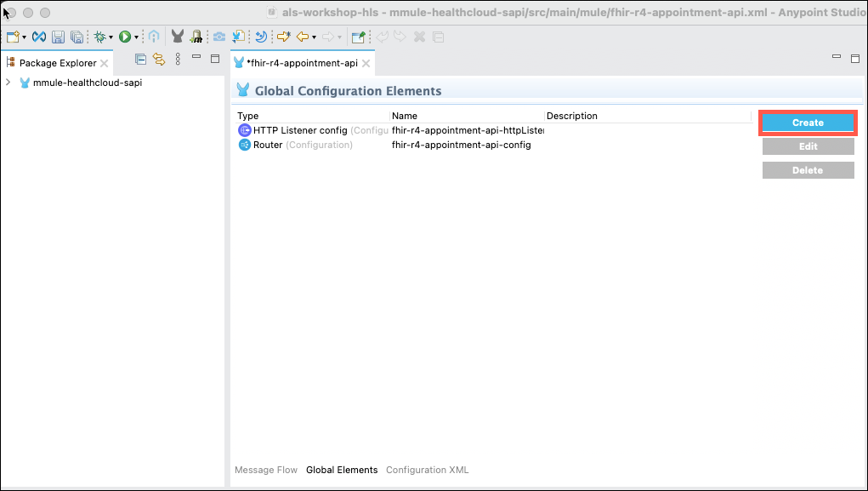
Task: Click the gray Mule logo toolbar icon
Action: click(x=177, y=37)
